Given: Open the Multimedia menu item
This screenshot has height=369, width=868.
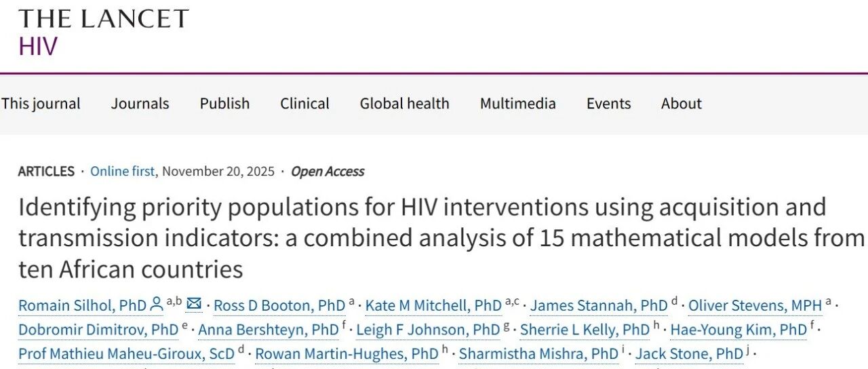Looking at the screenshot, I should click(x=517, y=104).
